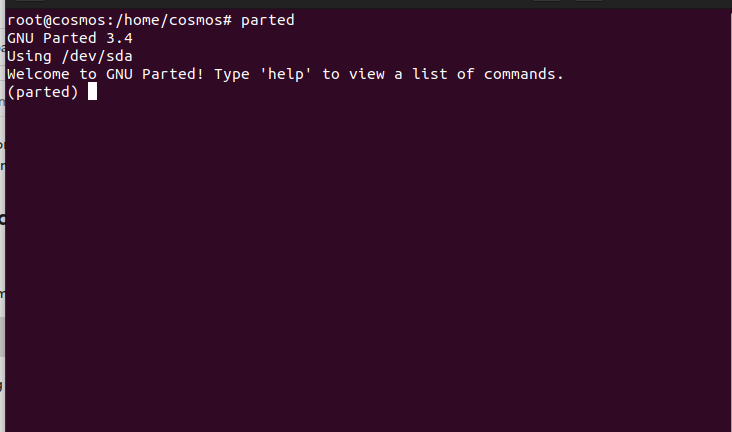Click the (parted) prompt text

coord(42,92)
